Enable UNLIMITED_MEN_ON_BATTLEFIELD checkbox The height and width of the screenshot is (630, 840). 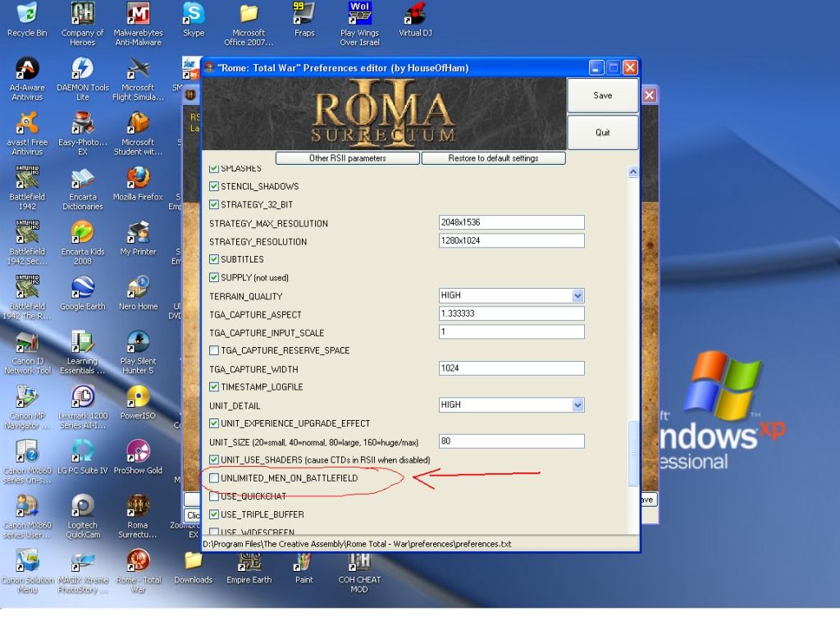pos(214,478)
